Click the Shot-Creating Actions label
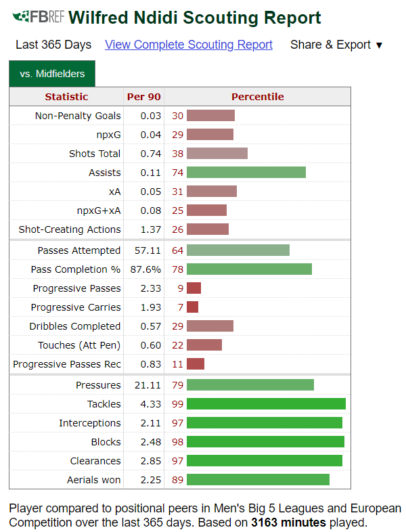This screenshot has width=406, height=532. pyautogui.click(x=70, y=229)
